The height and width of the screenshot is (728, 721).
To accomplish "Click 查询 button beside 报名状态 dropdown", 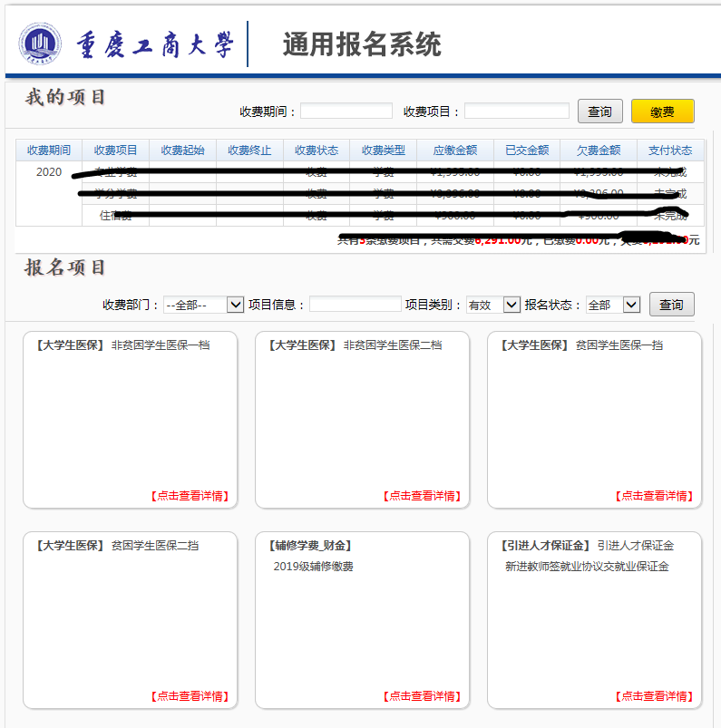I will [671, 305].
